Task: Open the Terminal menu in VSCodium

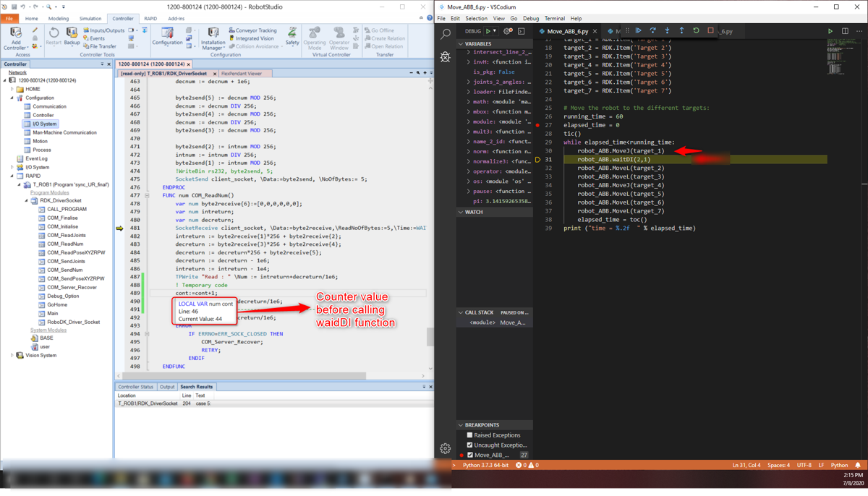Action: coord(555,19)
